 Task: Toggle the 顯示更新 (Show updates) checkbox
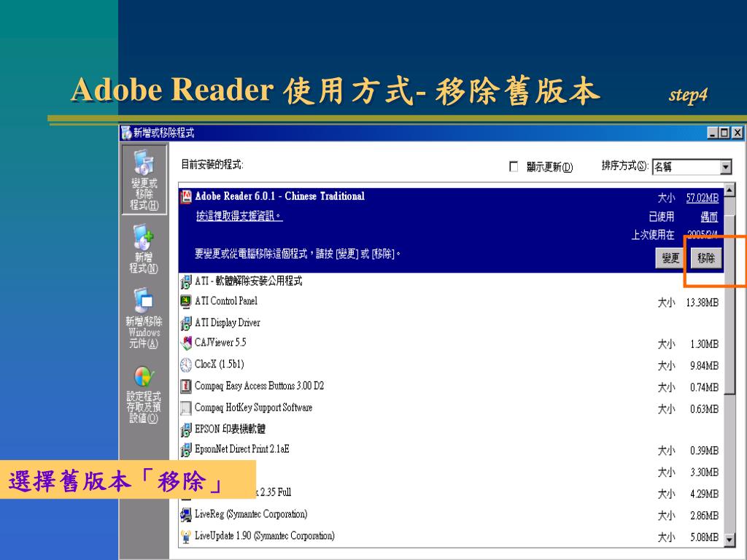coord(514,167)
